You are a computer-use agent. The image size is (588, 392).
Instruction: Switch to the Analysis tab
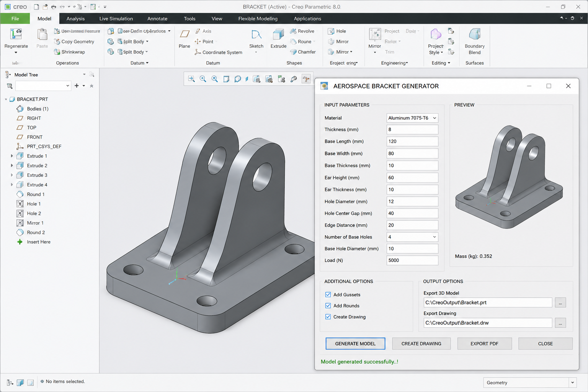pyautogui.click(x=76, y=19)
